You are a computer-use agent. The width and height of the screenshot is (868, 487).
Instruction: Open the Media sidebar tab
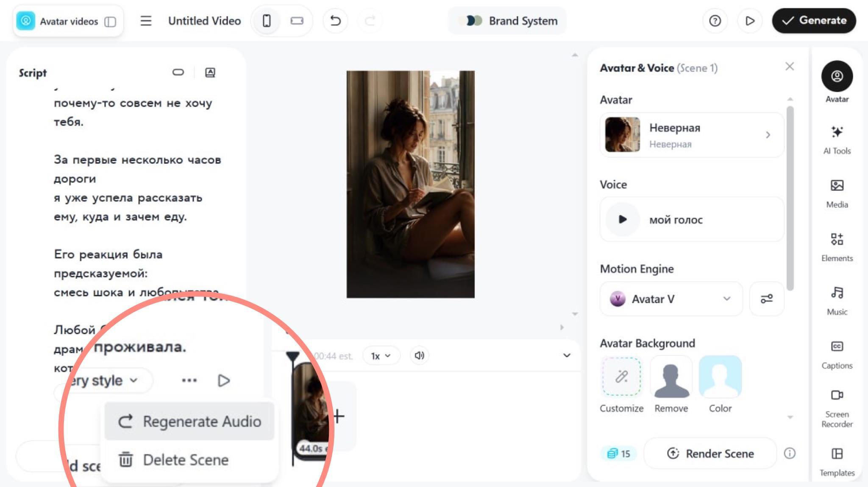(x=837, y=194)
